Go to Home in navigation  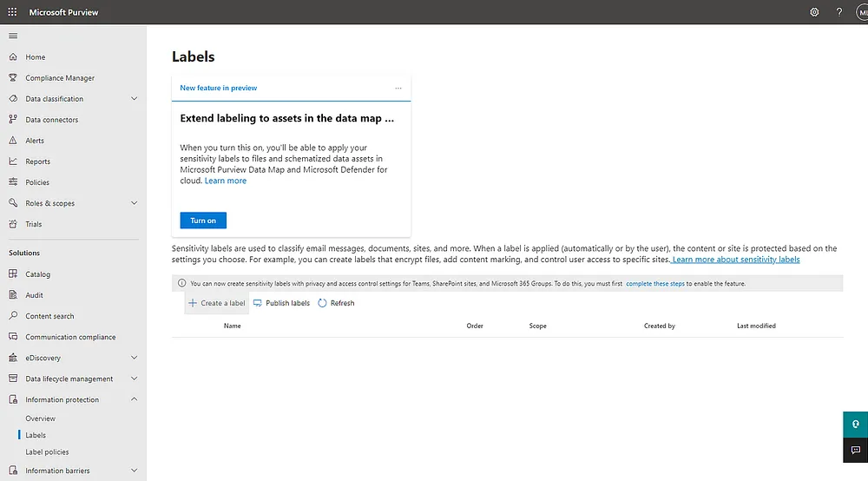point(36,57)
